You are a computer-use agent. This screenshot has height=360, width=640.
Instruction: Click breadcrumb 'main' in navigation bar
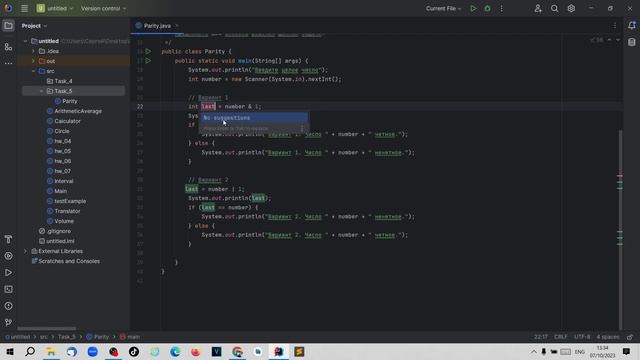click(x=133, y=337)
